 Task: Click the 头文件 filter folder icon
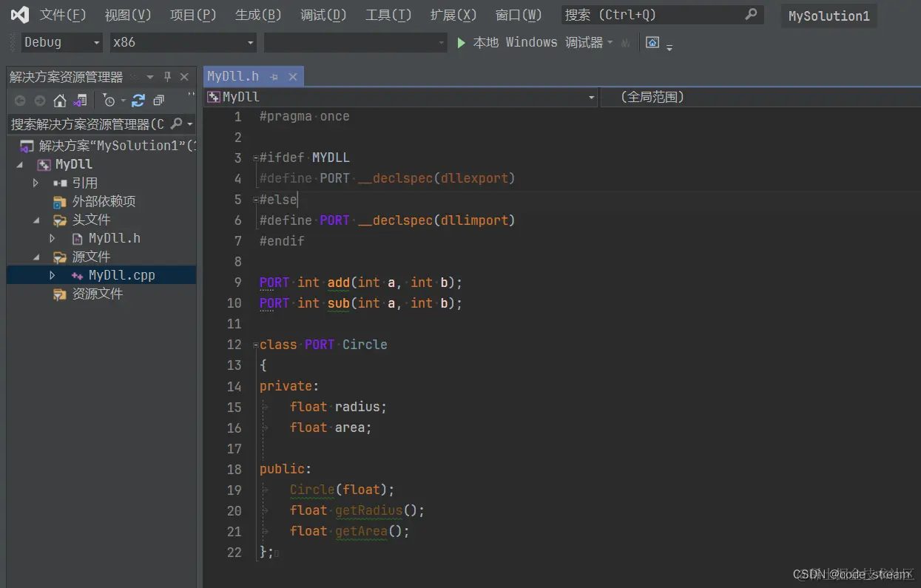click(60, 220)
